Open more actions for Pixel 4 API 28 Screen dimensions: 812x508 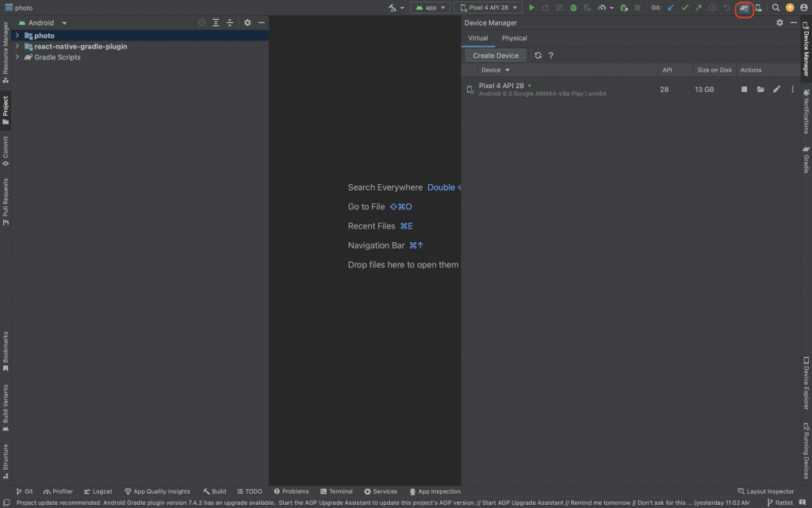click(x=792, y=89)
